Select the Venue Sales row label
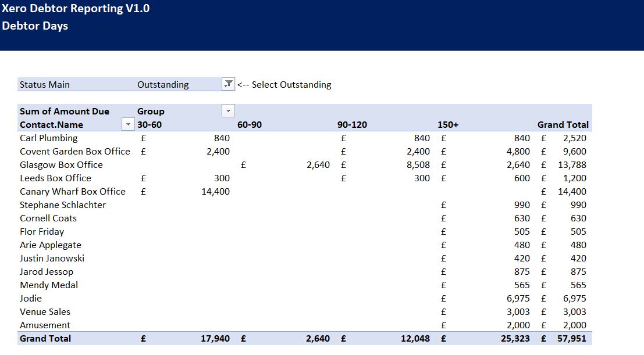 click(x=45, y=311)
